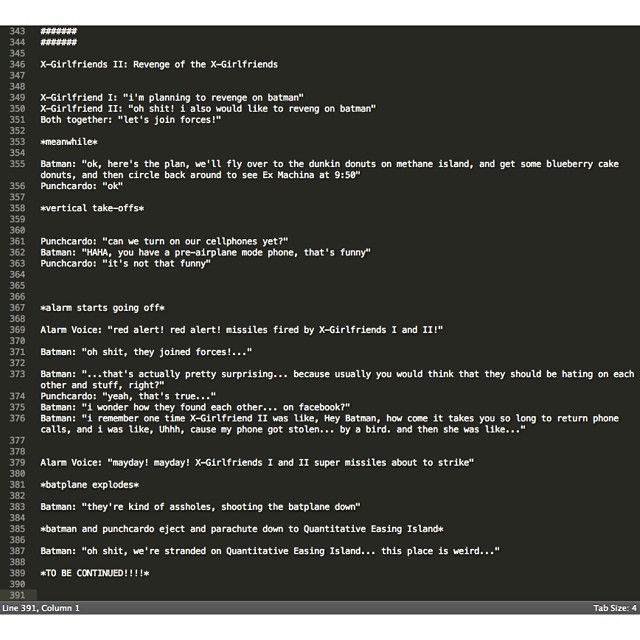Select line number 391 in the gutter
This screenshot has width=640, height=640.
[x=17, y=594]
